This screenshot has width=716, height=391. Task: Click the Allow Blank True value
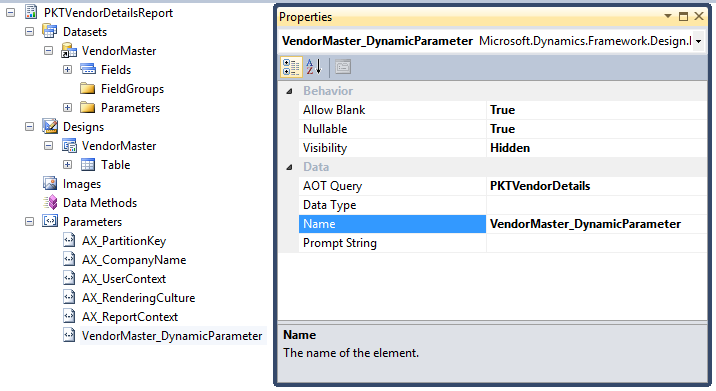pyautogui.click(x=502, y=110)
